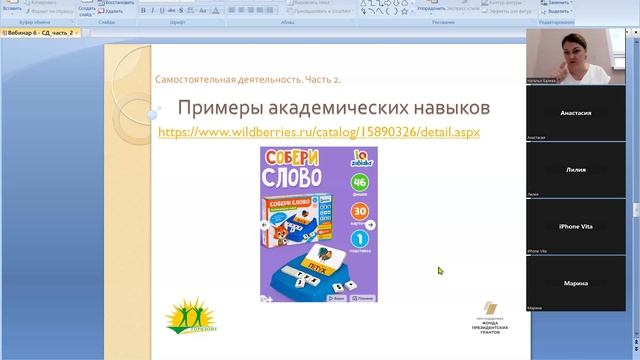The image size is (640, 360).
Task: Click Видео button under product image
Action: pos(337,298)
